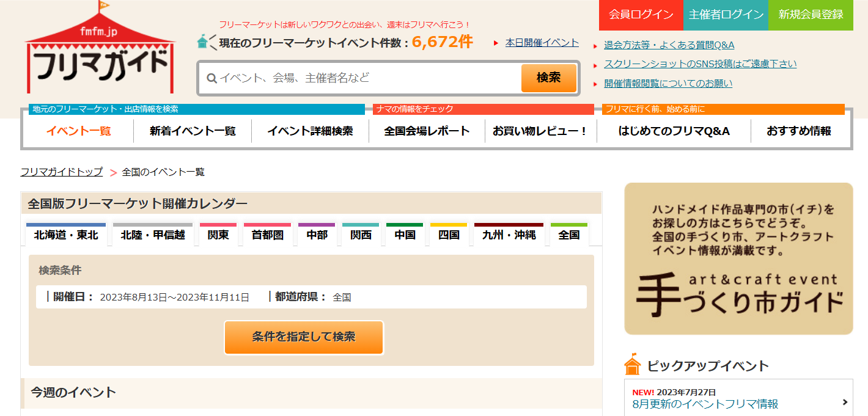Select イベント一覧 in navigation
The height and width of the screenshot is (416, 868).
pos(78,131)
